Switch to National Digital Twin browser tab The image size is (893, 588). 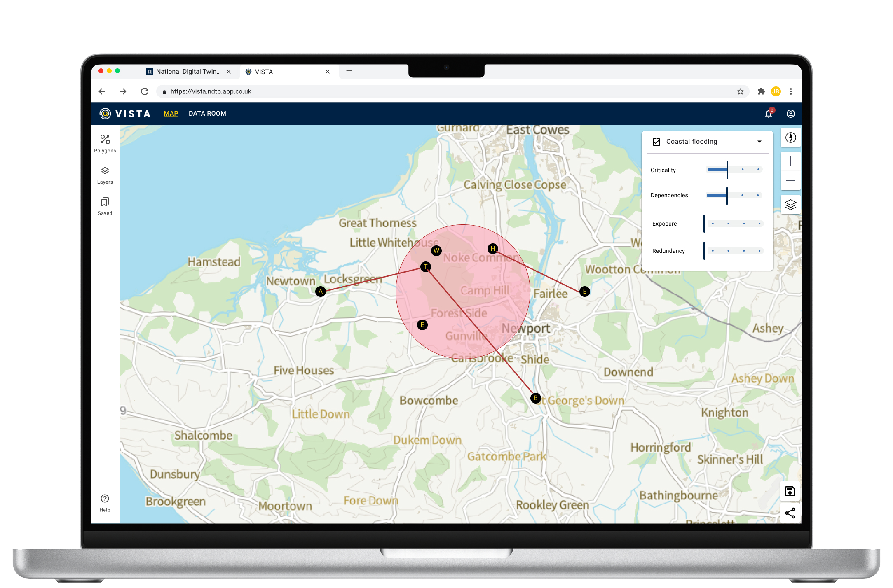pos(188,71)
